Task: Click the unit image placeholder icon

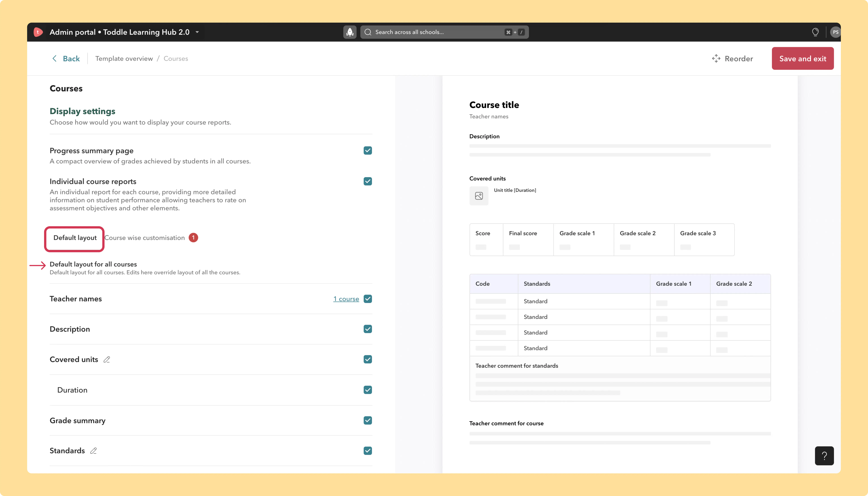Action: [x=479, y=196]
